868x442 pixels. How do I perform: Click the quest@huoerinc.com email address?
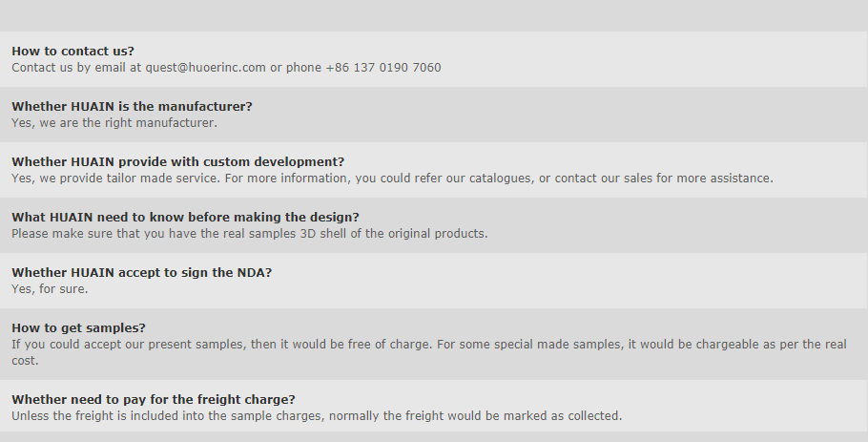pos(205,68)
